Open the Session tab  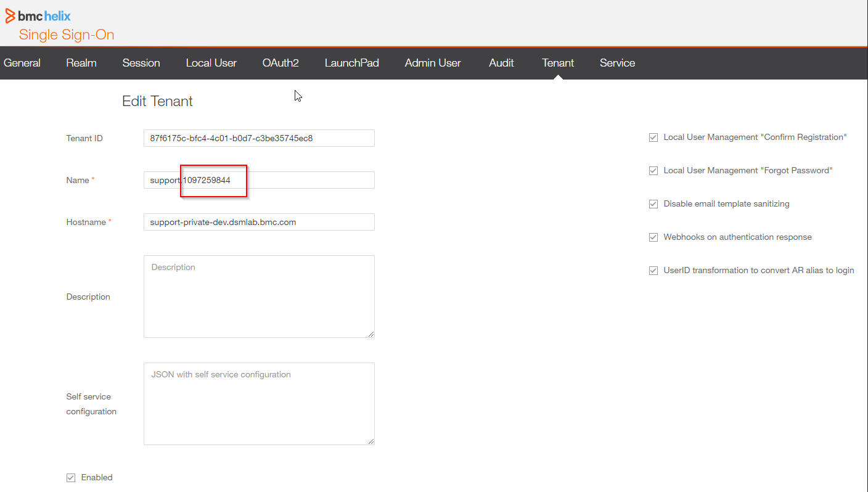click(x=141, y=63)
